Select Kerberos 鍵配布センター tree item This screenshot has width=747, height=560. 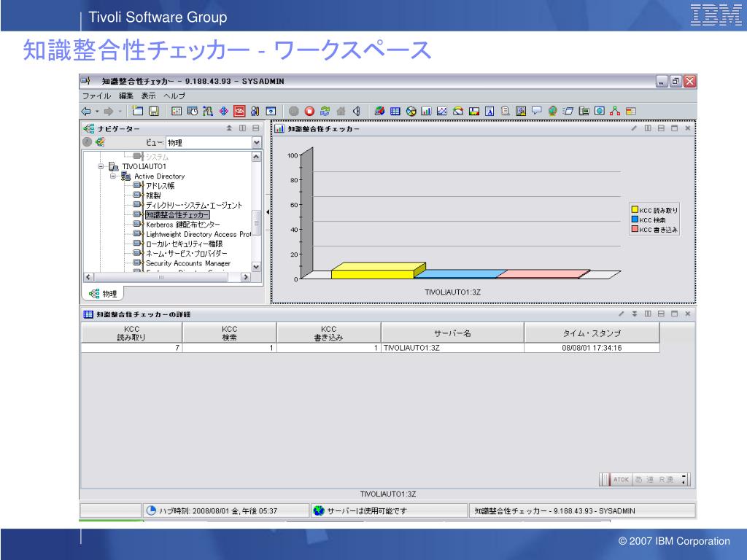tap(183, 225)
